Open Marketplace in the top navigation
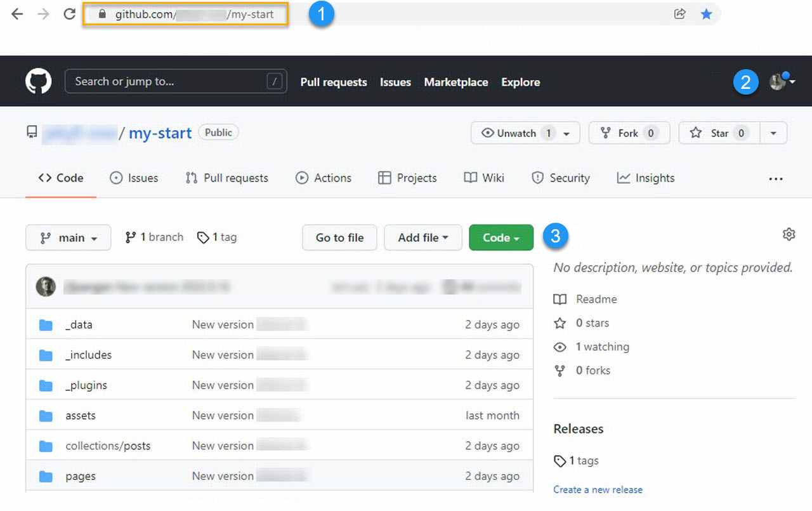This screenshot has width=812, height=511. point(455,82)
